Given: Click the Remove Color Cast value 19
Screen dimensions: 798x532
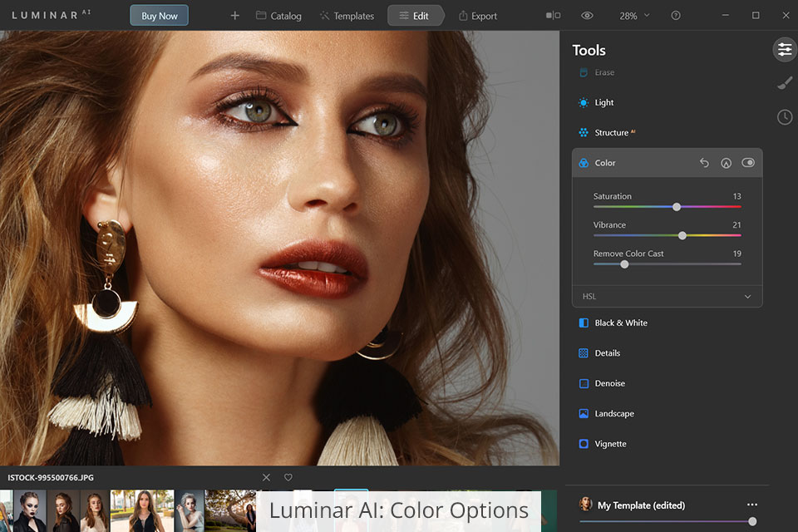Looking at the screenshot, I should pos(737,254).
